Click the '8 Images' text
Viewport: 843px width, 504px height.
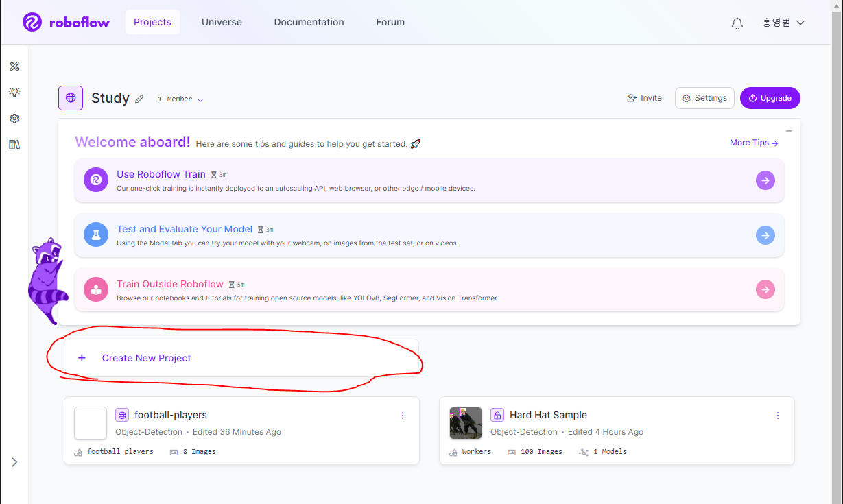(200, 452)
